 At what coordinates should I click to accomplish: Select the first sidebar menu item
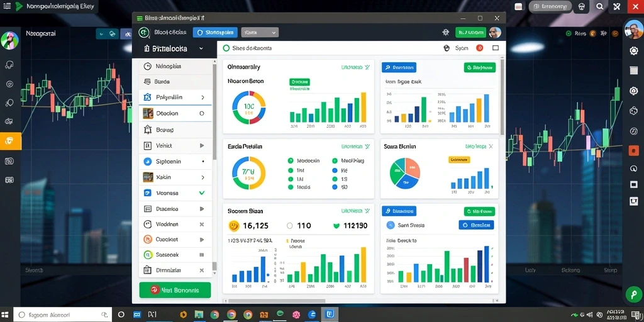tap(175, 66)
